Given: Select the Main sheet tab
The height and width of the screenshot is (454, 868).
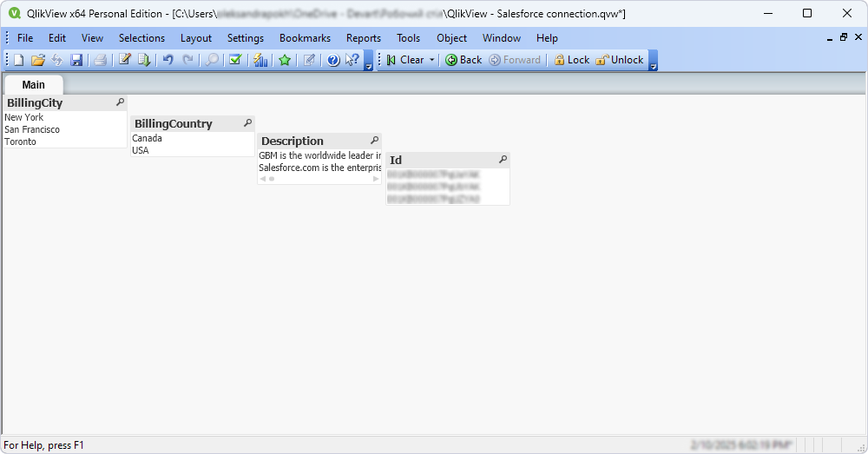Looking at the screenshot, I should click(x=34, y=85).
